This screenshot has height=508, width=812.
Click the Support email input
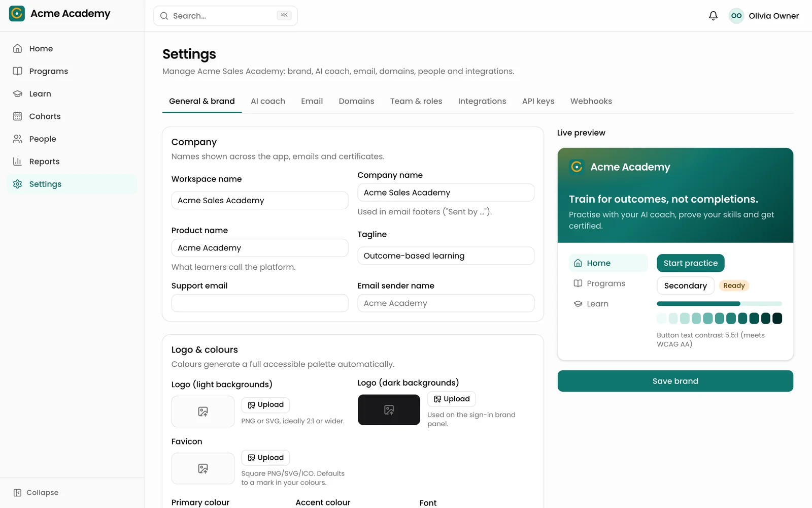point(260,303)
